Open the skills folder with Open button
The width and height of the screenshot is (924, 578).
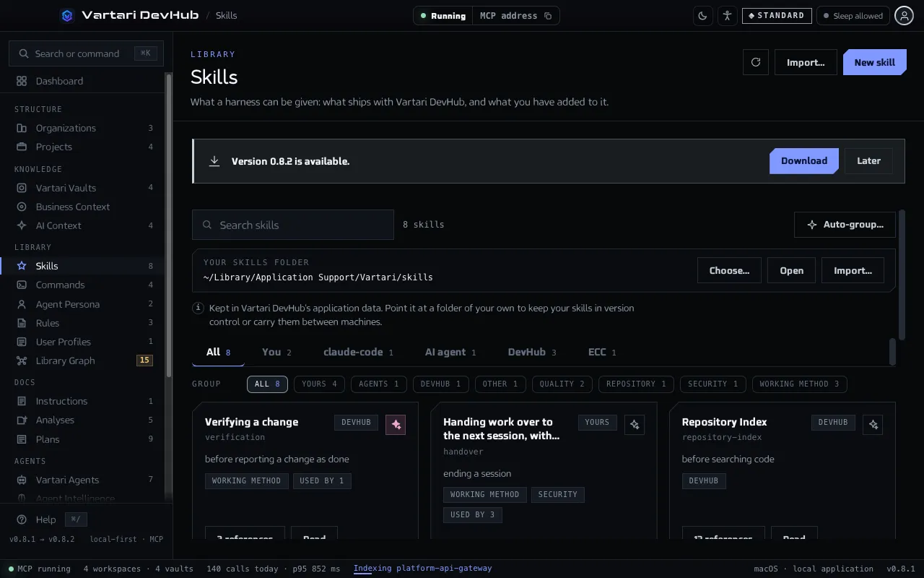pyautogui.click(x=791, y=270)
